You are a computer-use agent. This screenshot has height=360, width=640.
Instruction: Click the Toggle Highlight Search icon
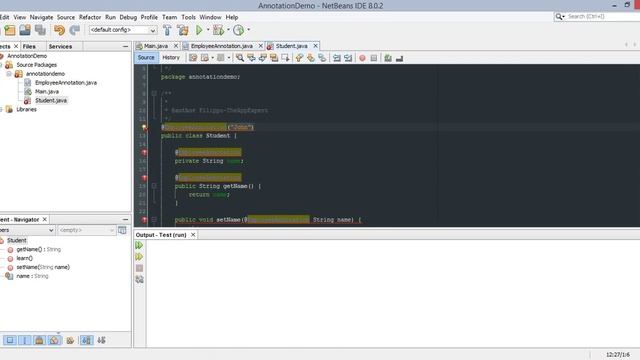coord(274,58)
